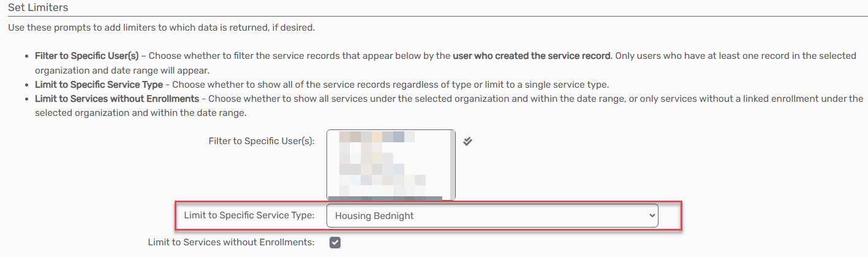This screenshot has height=257, width=868.
Task: Open the Limit to Specific Service Type dropdown
Action: (x=492, y=216)
